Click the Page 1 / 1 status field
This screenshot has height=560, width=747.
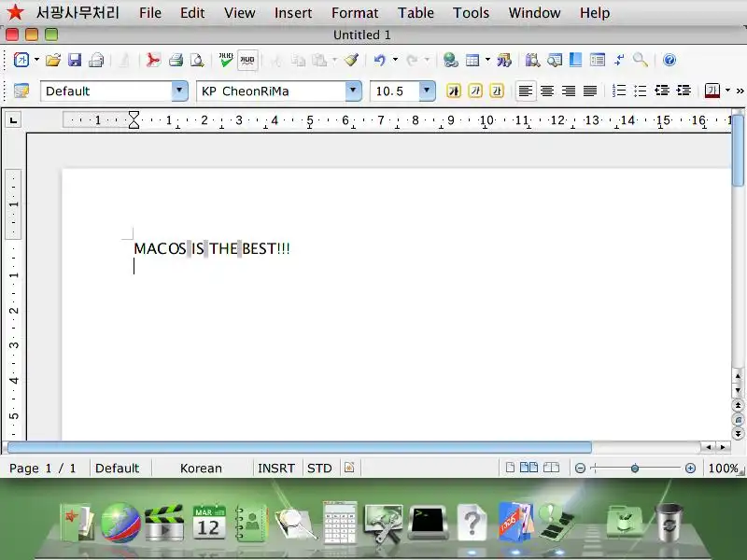(43, 469)
